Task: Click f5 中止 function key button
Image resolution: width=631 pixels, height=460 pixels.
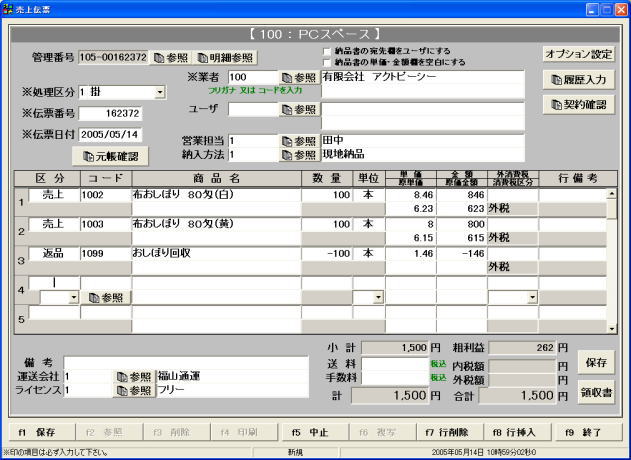Action: (315, 432)
